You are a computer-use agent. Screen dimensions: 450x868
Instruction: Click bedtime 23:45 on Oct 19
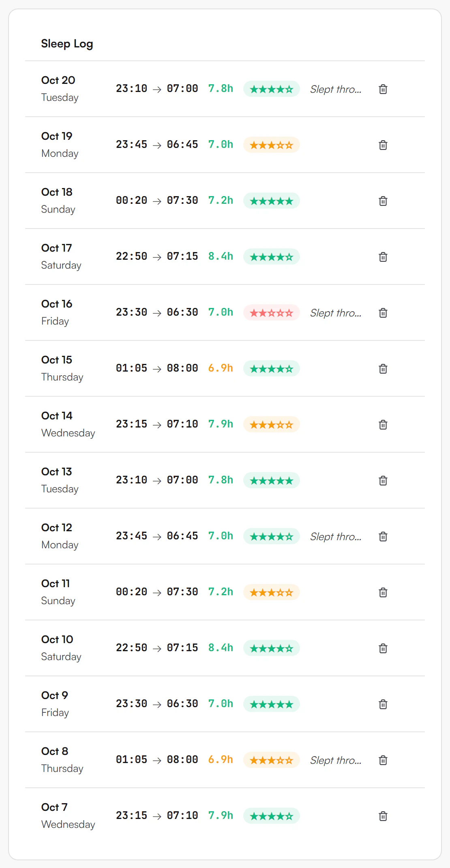131,144
